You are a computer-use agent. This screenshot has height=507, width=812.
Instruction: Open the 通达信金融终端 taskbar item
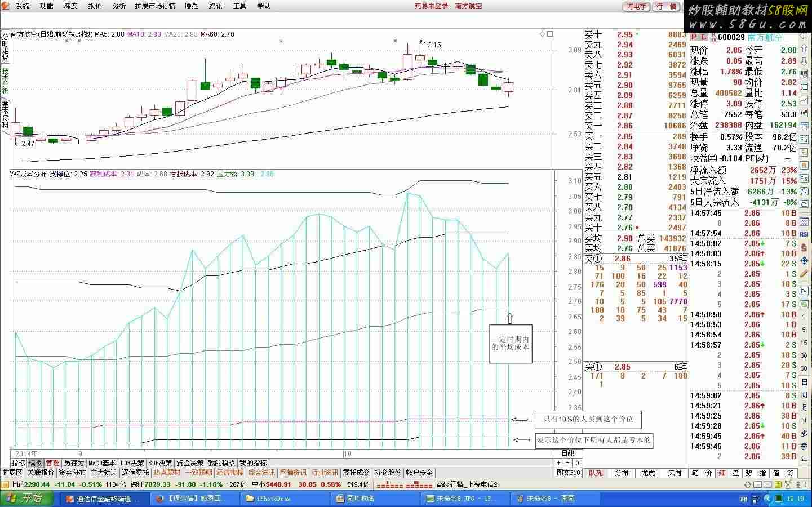click(104, 499)
